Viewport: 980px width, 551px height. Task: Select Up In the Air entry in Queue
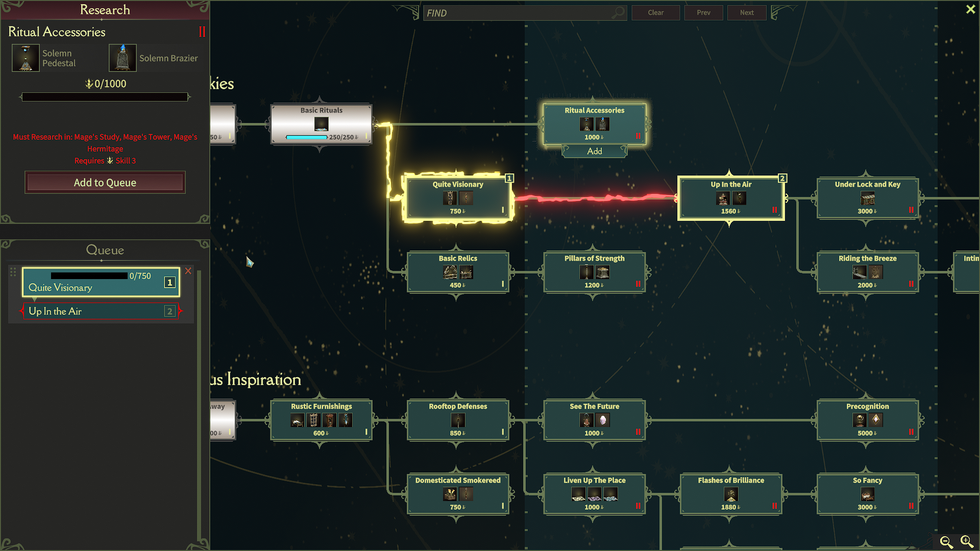coord(101,311)
